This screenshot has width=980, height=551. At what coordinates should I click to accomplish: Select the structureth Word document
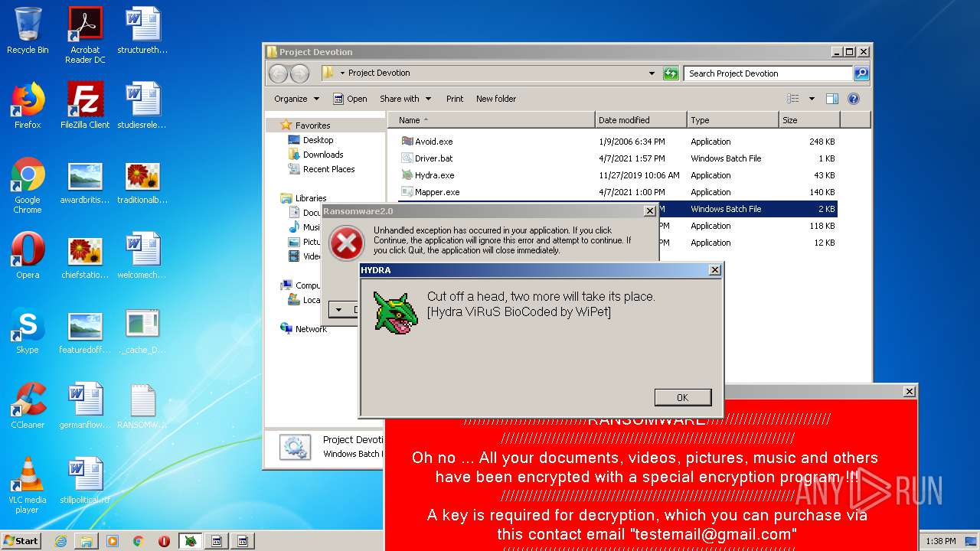[x=142, y=31]
